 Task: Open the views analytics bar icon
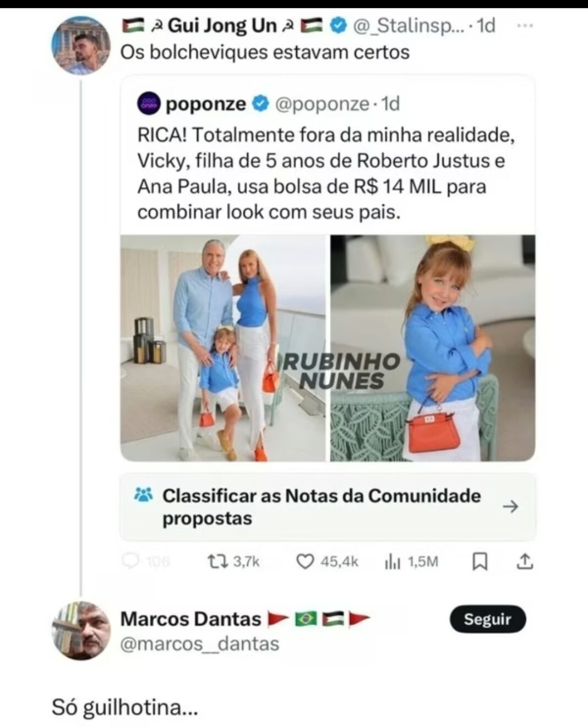[x=391, y=561]
